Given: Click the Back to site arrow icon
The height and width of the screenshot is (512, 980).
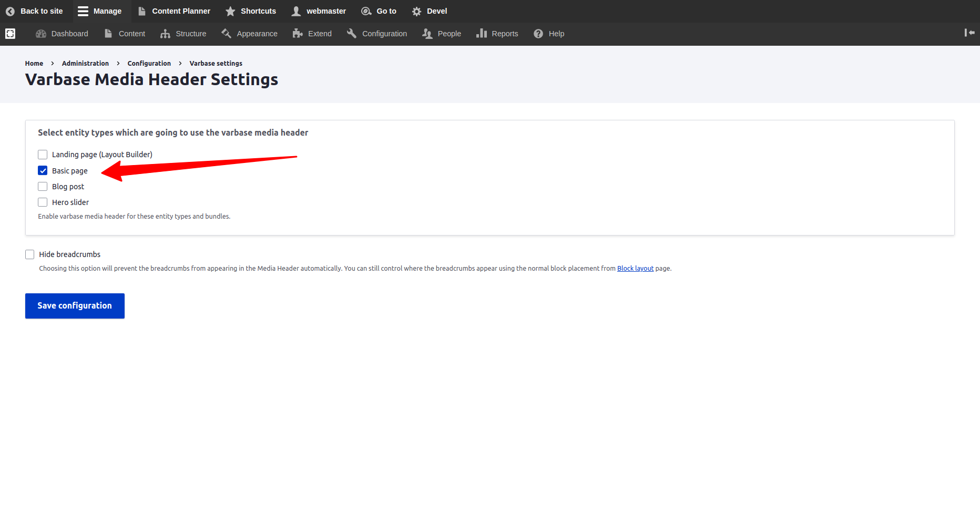Looking at the screenshot, I should [10, 11].
